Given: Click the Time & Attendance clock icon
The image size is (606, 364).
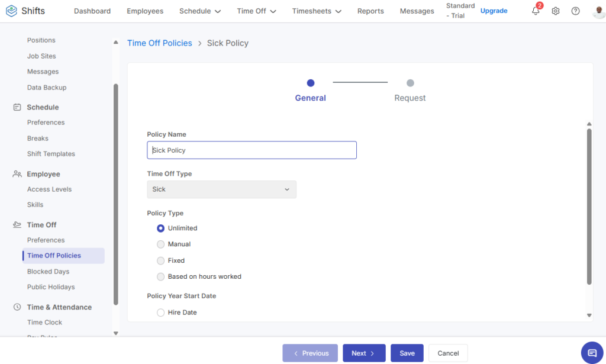Looking at the screenshot, I should pyautogui.click(x=17, y=307).
